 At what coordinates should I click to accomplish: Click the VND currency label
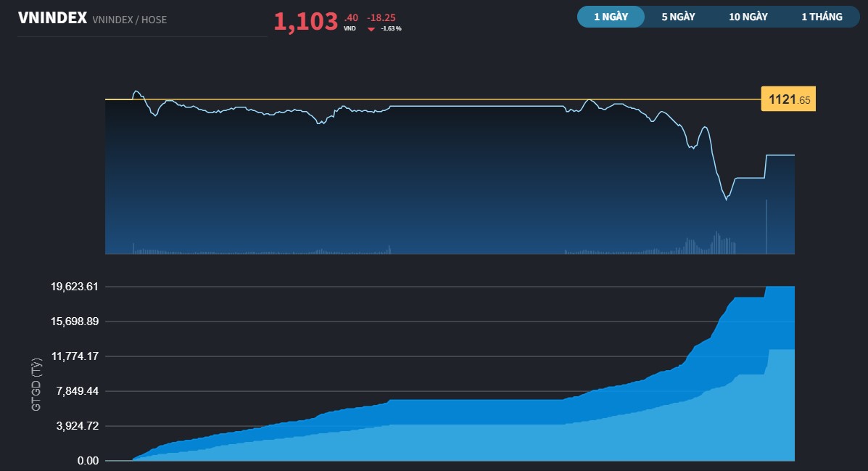350,28
